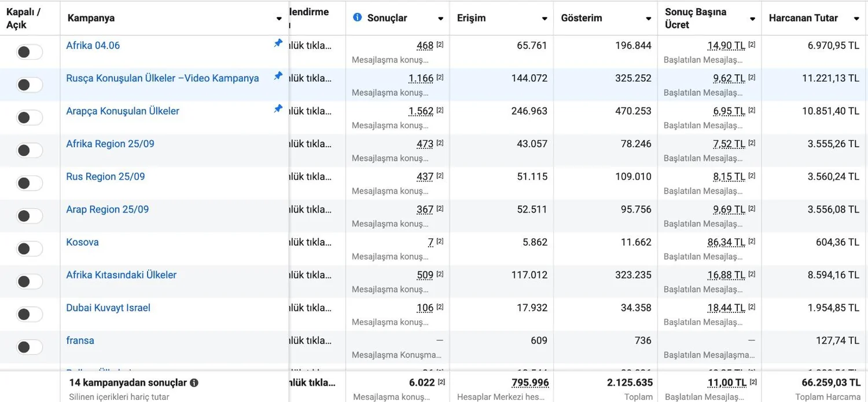Open Sonuç Başına Ücret column dropdown arrow
This screenshot has width=868, height=402.
click(752, 19)
